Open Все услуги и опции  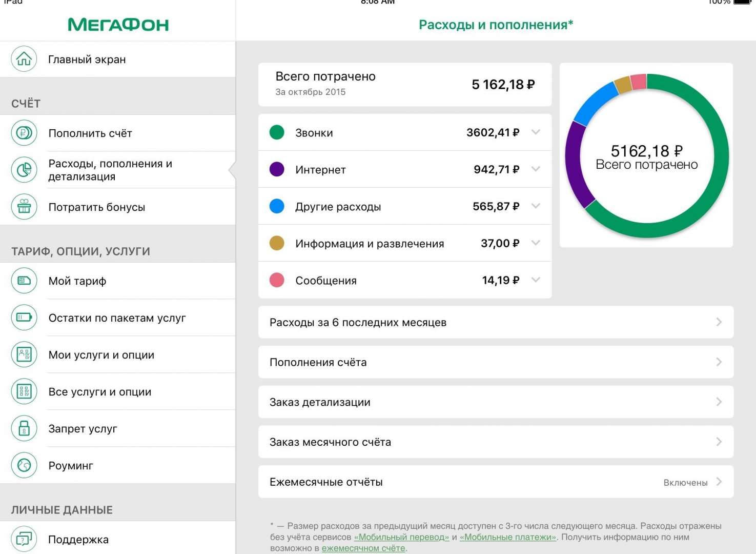118,391
